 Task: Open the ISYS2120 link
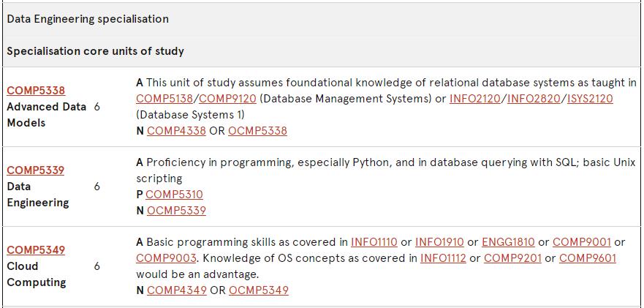point(590,99)
